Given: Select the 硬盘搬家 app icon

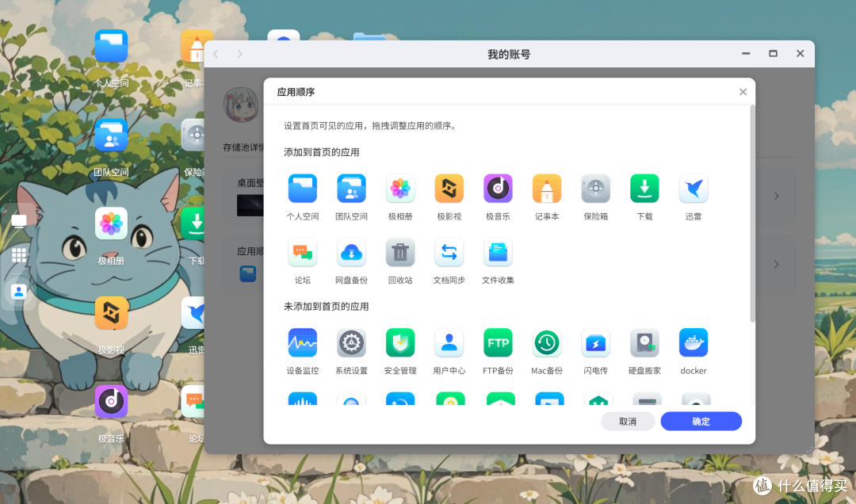Looking at the screenshot, I should [x=644, y=343].
